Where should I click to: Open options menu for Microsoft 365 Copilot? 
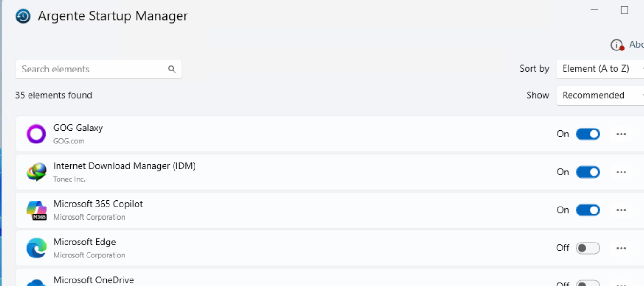[x=621, y=210]
